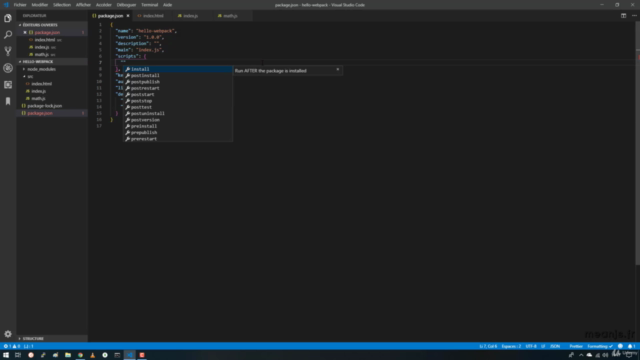Choose the install suggestion

[178, 69]
